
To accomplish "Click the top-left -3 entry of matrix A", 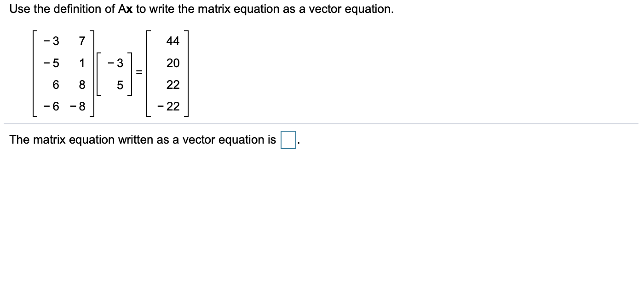I will pyautogui.click(x=53, y=41).
